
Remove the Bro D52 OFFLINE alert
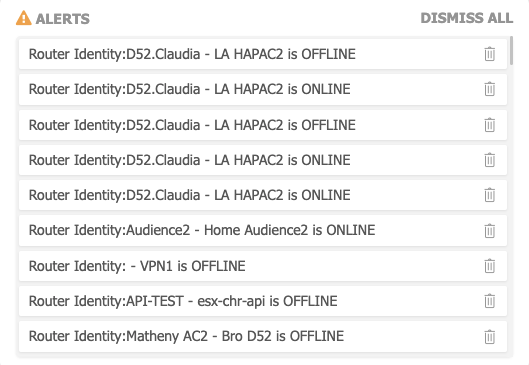(490, 337)
